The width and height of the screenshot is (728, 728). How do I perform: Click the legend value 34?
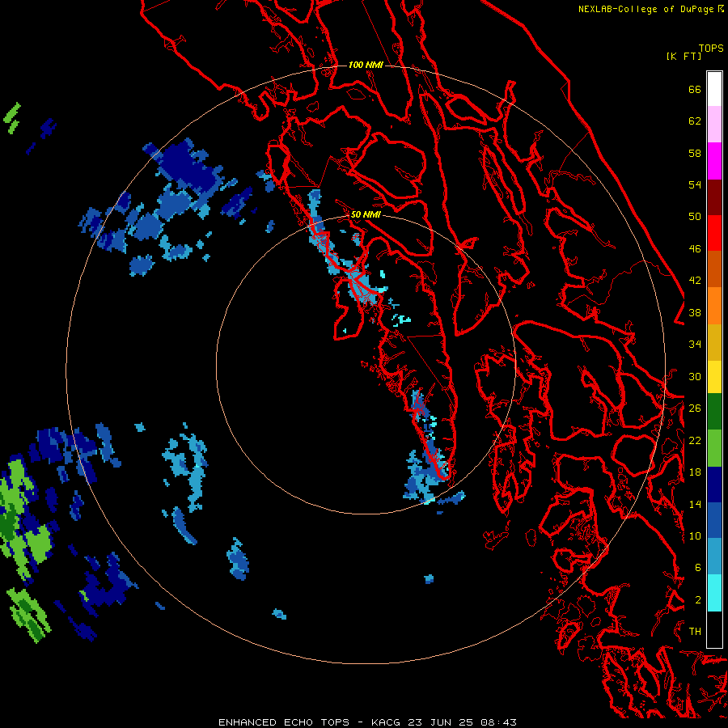click(695, 345)
